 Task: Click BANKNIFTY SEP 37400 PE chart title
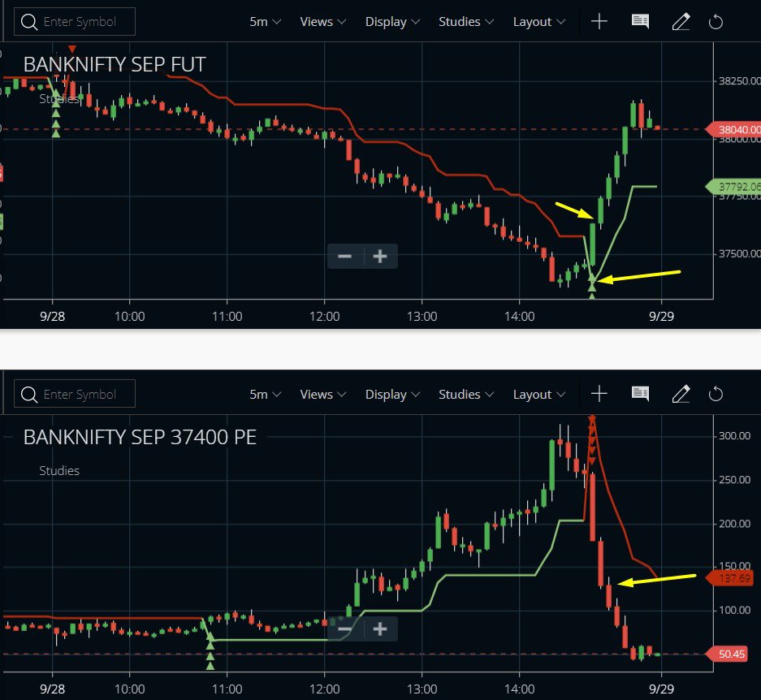click(x=140, y=438)
